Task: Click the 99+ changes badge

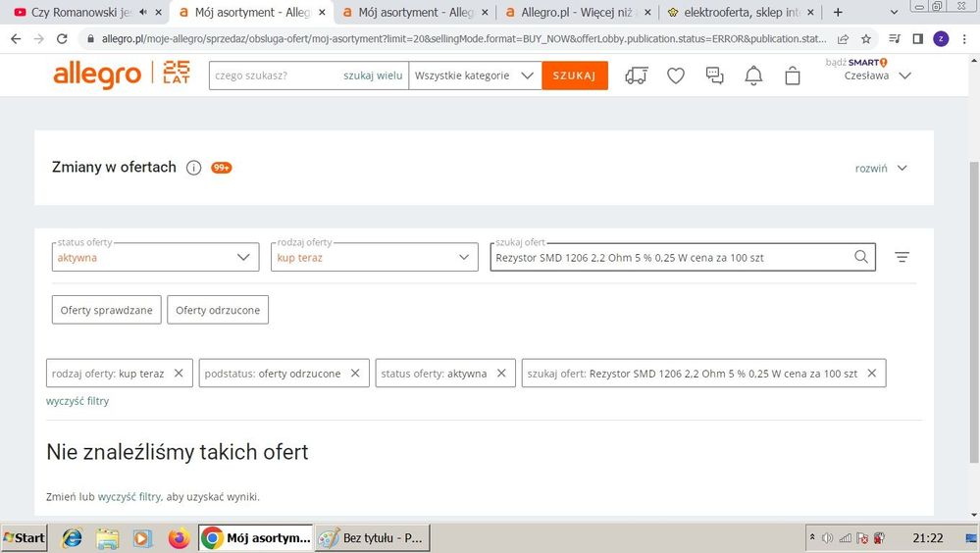Action: [222, 168]
